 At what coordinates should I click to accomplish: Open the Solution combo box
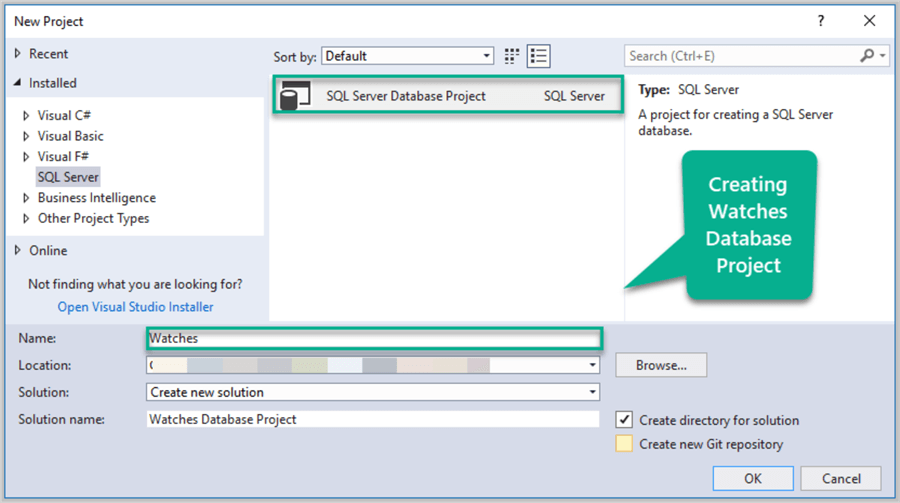tap(373, 392)
